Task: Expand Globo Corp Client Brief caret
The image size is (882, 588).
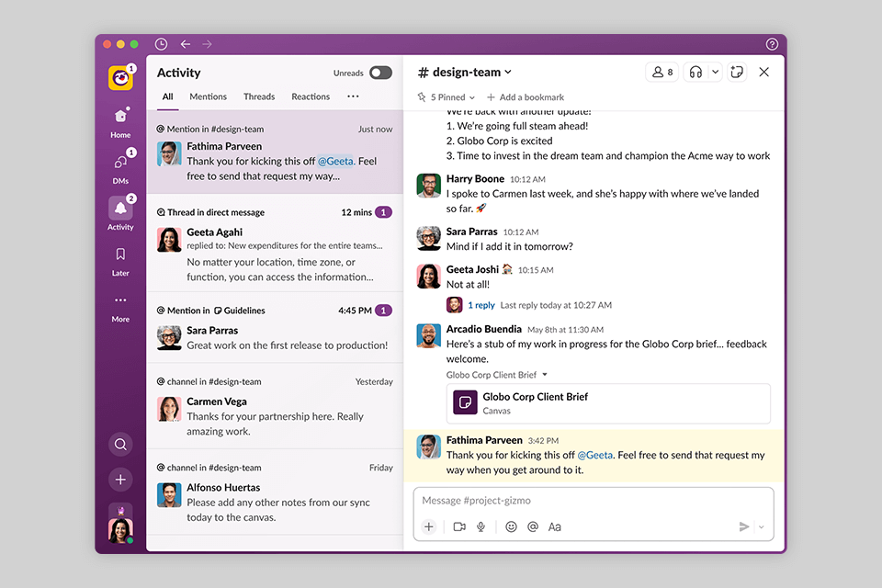Action: [545, 375]
